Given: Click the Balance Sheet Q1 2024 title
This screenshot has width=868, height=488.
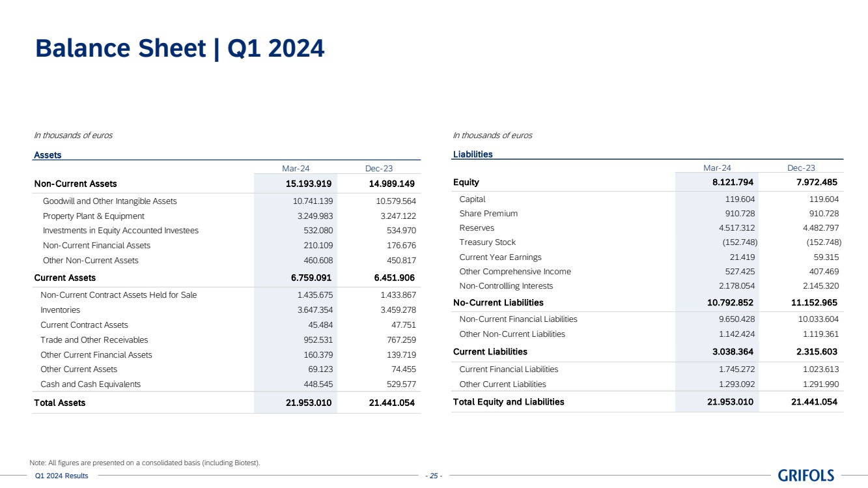Looking at the screenshot, I should tap(180, 48).
